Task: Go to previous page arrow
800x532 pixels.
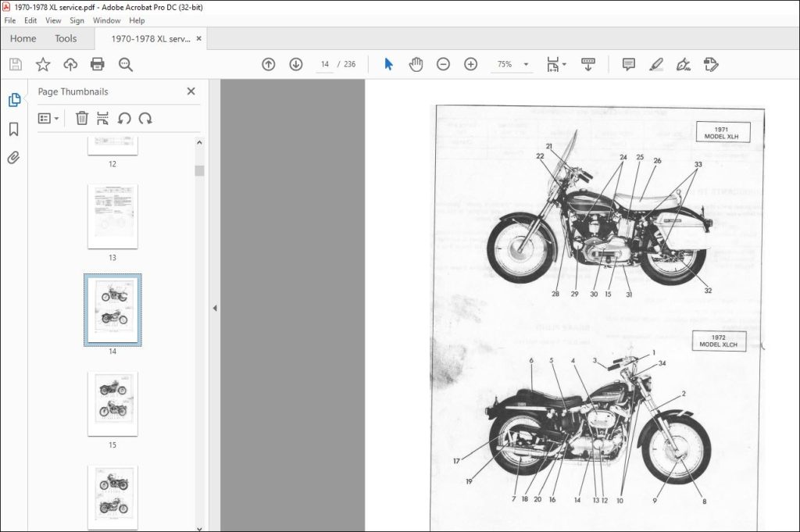Action: 269,64
